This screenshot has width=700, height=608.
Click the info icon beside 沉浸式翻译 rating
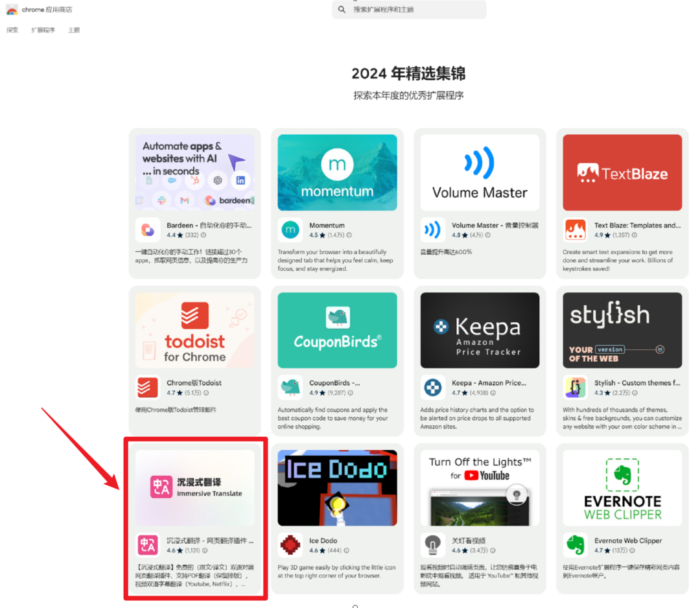(204, 550)
